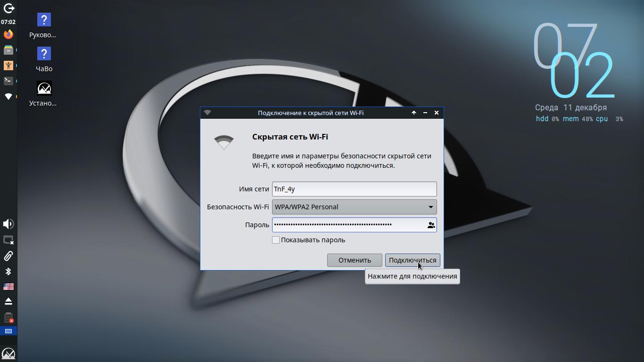Open the MX start menu logo

pyautogui.click(x=8, y=354)
